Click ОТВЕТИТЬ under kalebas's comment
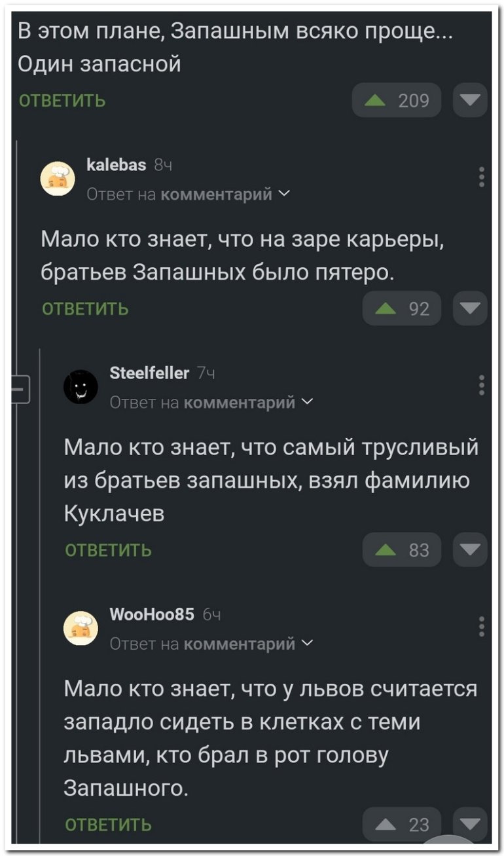This screenshot has height=856, width=504. 85,308
